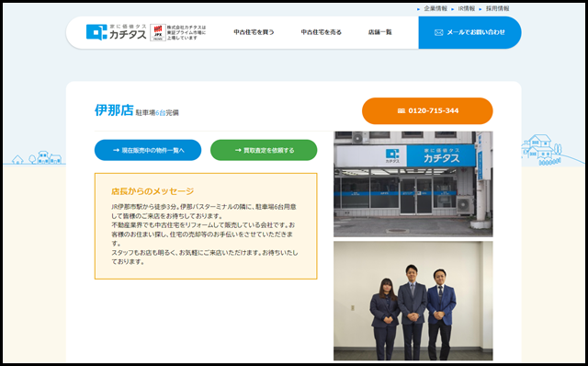Open 店舗一覧 menu item
Image resolution: width=588 pixels, height=366 pixels.
pyautogui.click(x=379, y=32)
